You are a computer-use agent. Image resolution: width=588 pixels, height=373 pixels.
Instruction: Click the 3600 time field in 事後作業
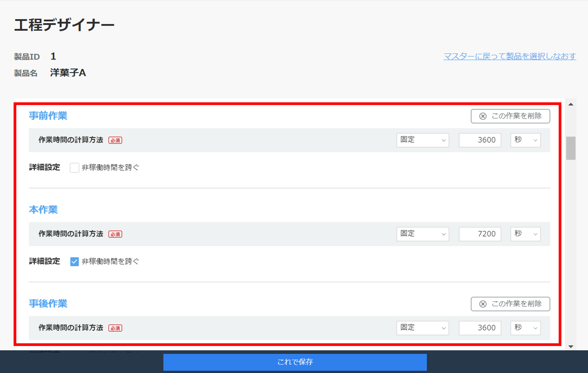(480, 328)
